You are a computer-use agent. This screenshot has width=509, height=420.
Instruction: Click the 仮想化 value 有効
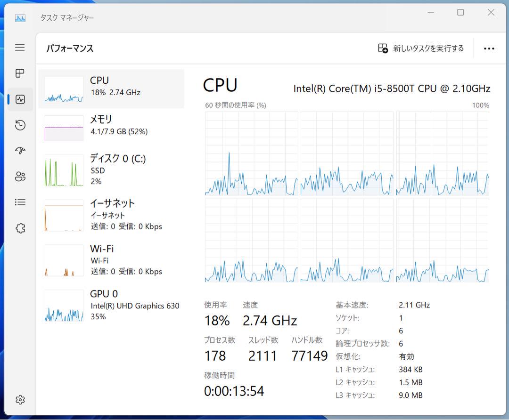pos(406,356)
